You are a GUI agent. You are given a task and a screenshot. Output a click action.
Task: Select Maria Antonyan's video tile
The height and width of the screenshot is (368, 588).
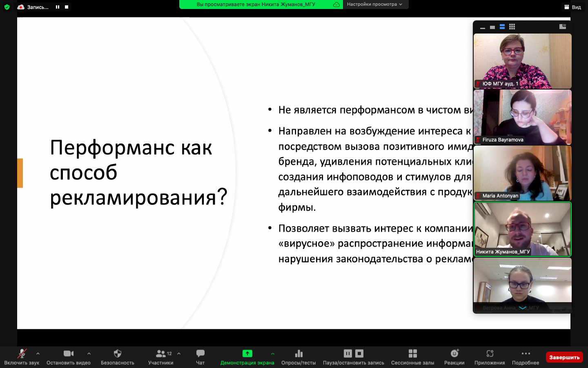(523, 173)
